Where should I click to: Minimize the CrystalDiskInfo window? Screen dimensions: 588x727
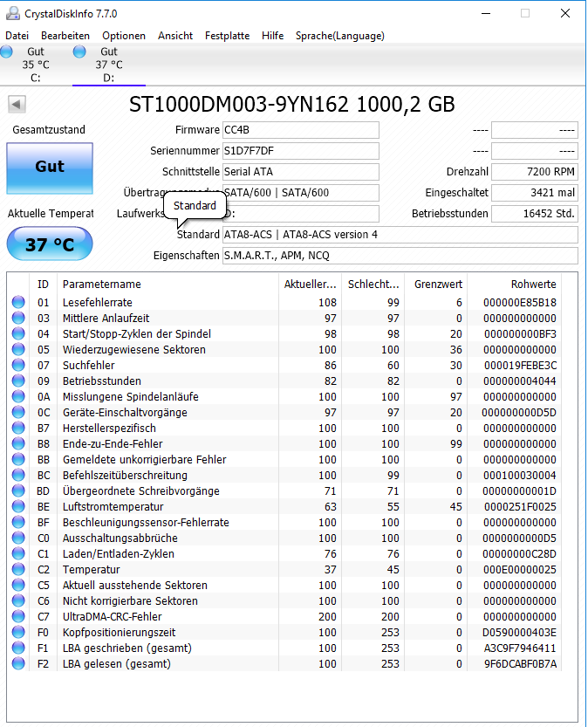[x=486, y=13]
